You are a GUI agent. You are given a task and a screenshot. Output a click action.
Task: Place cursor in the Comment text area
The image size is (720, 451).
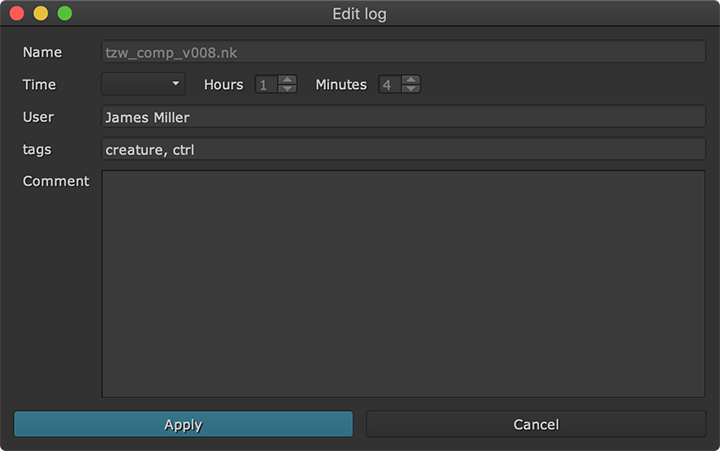tap(403, 283)
